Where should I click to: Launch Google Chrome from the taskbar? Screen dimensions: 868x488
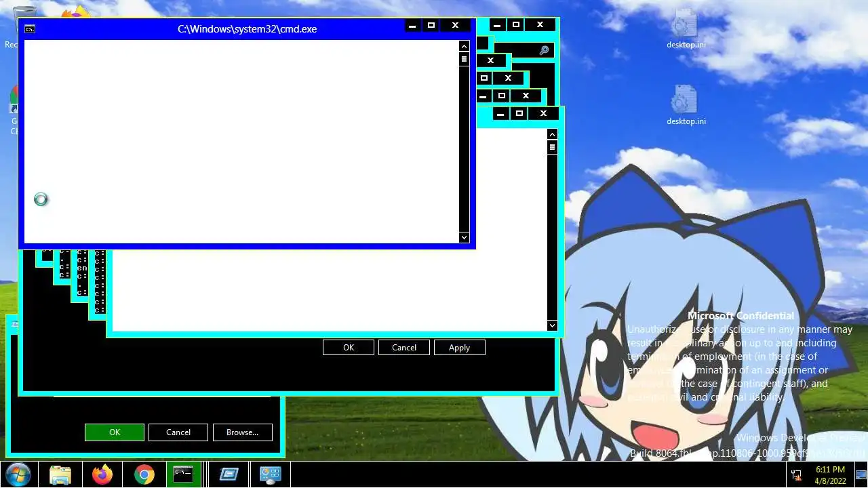click(x=144, y=474)
